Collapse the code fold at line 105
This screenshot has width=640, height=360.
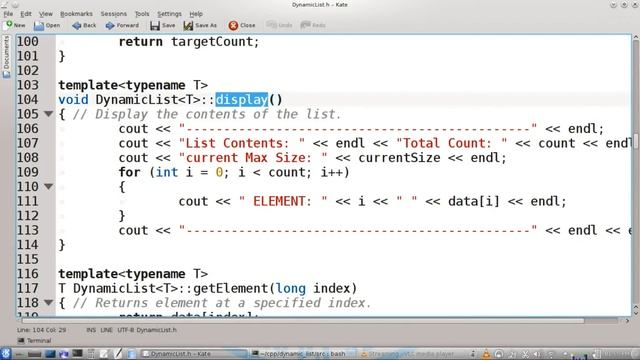(x=49, y=114)
